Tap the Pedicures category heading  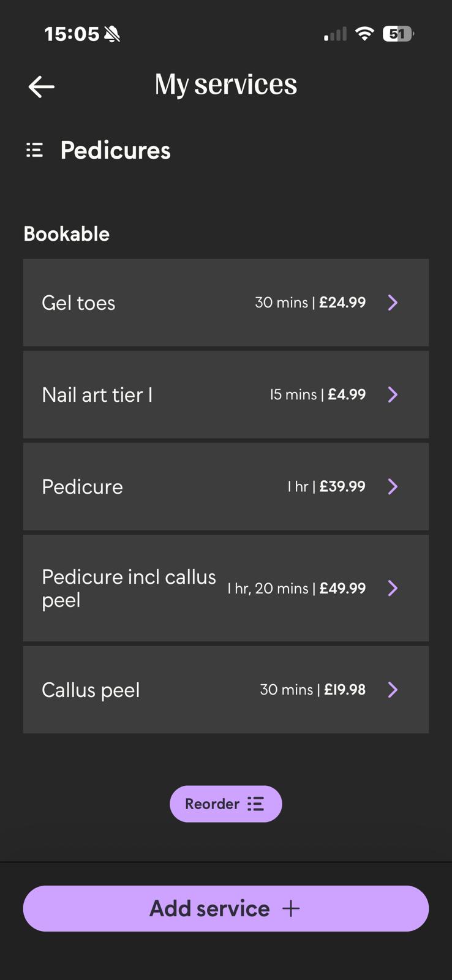pos(115,150)
